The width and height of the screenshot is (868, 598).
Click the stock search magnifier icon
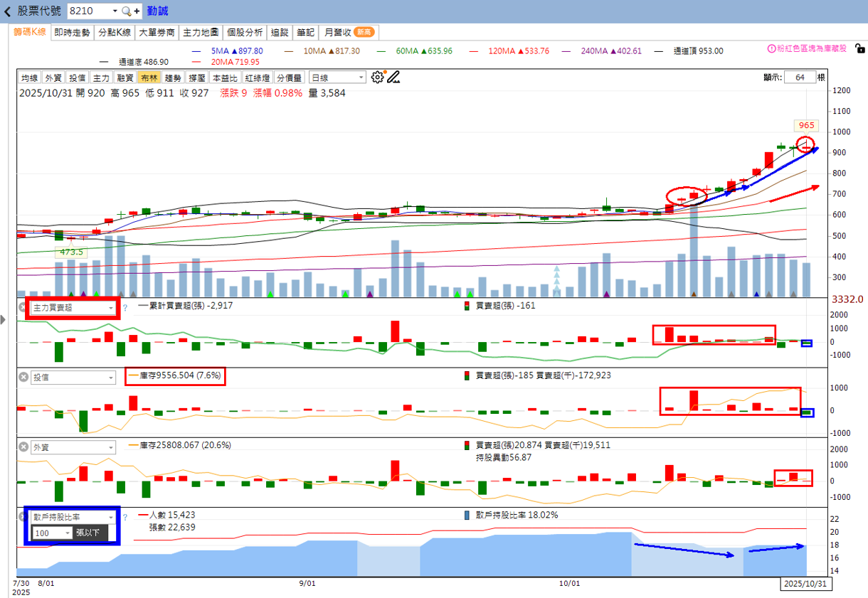pos(126,11)
